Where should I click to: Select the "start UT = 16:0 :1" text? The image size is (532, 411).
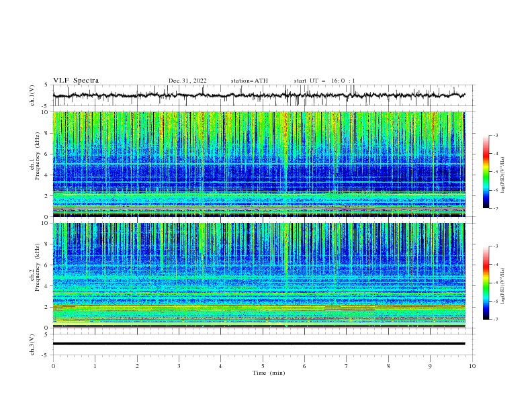click(x=324, y=81)
